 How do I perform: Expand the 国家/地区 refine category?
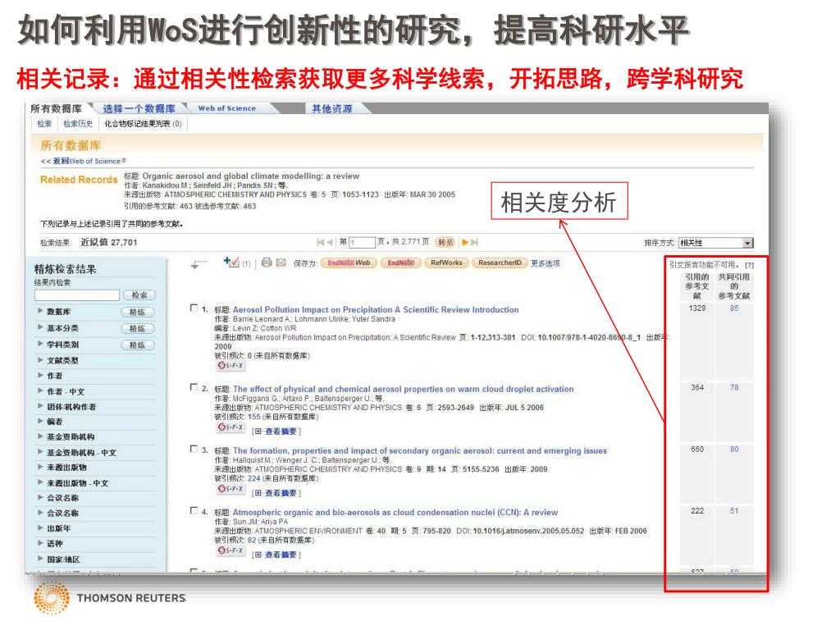click(x=41, y=559)
